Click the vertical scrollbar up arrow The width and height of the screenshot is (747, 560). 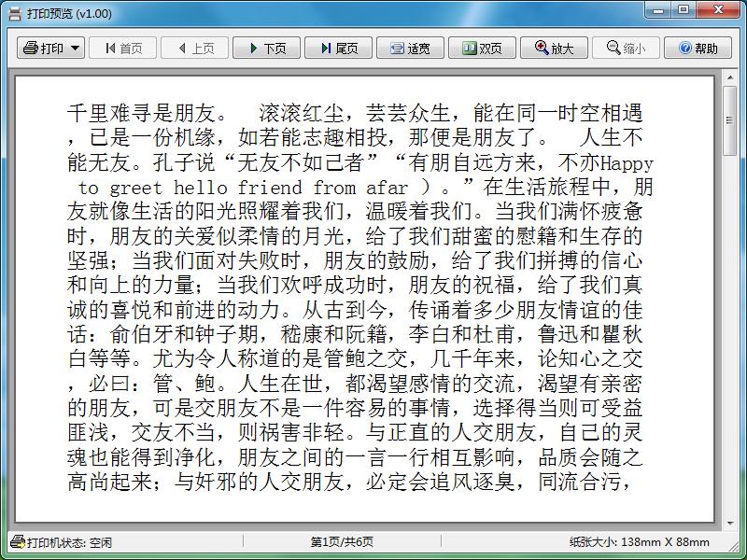730,82
